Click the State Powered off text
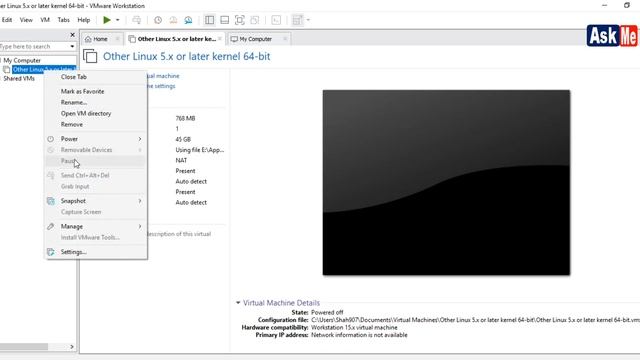This screenshot has width=640, height=360. point(327,312)
